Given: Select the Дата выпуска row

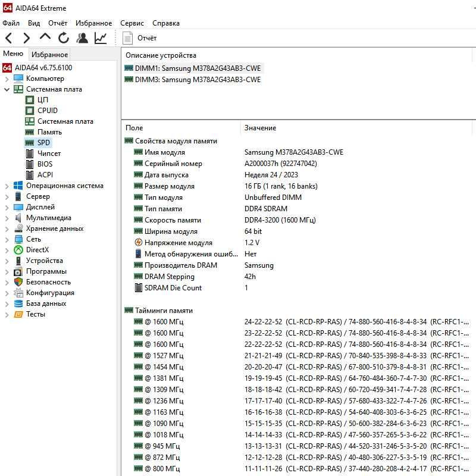Looking at the screenshot, I should 297,175.
